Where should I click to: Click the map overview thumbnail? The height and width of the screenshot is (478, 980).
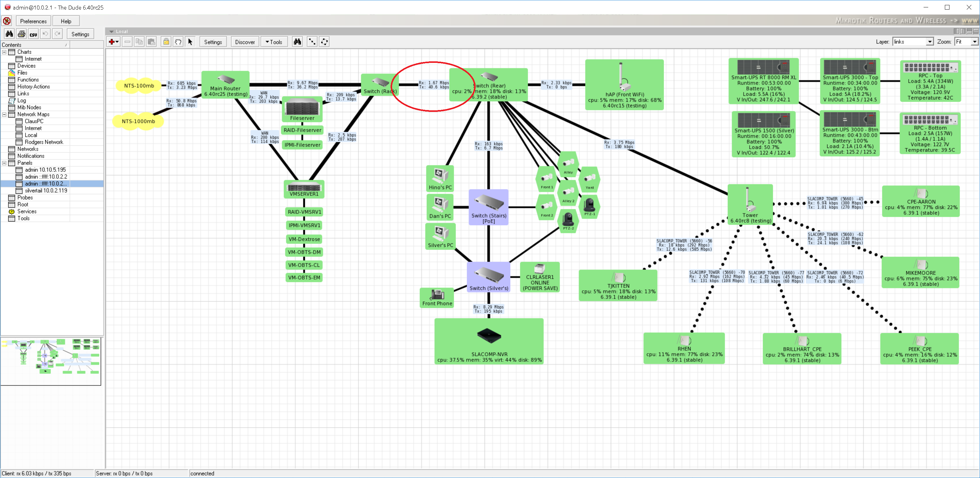(51, 361)
